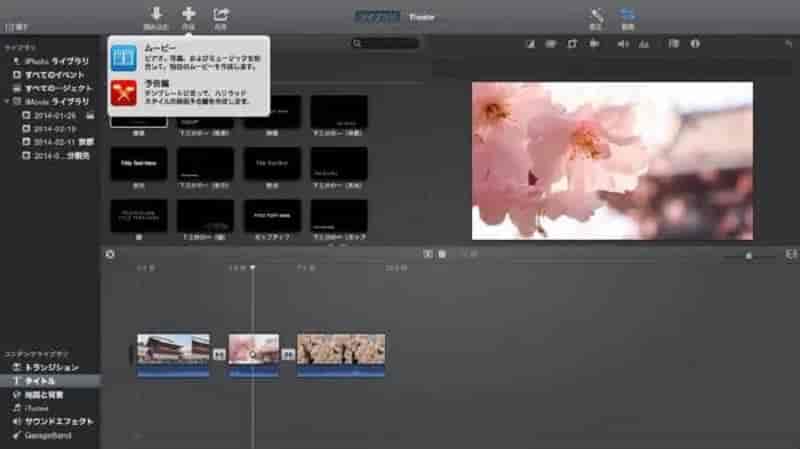Open the timeline settings gear icon
The width and height of the screenshot is (800, 449).
[110, 254]
